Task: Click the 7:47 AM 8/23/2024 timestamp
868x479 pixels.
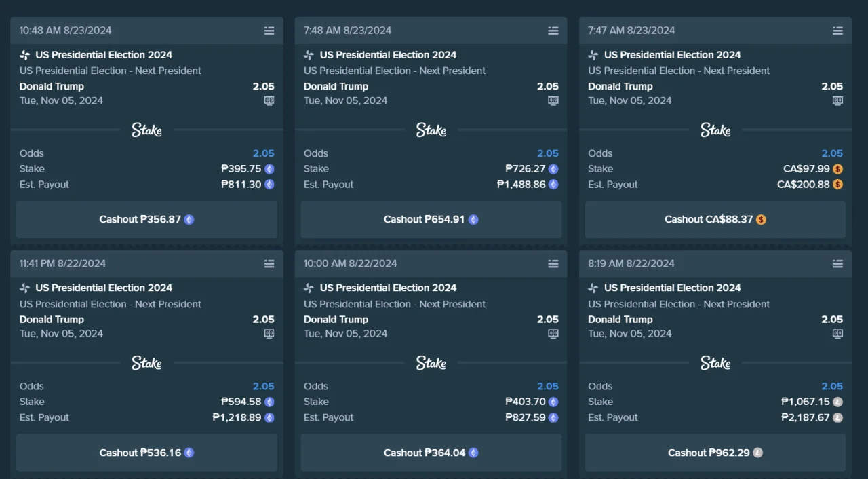Action: tap(631, 31)
